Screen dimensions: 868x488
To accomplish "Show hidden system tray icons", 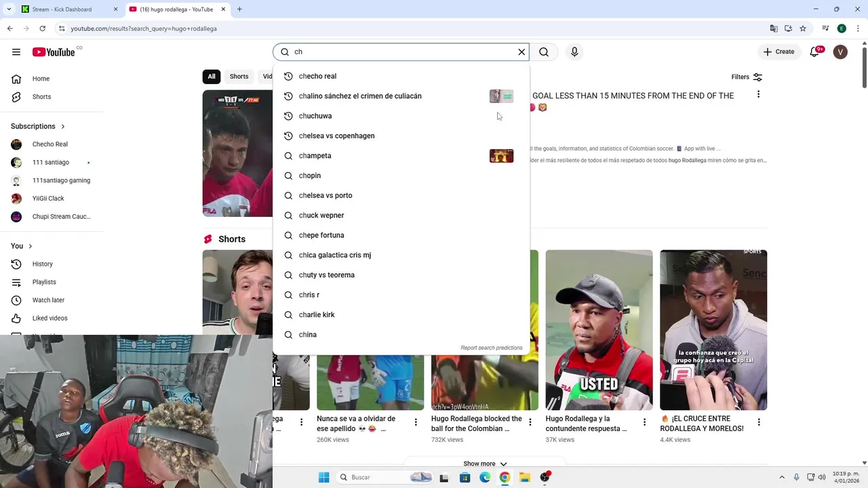I will (781, 477).
